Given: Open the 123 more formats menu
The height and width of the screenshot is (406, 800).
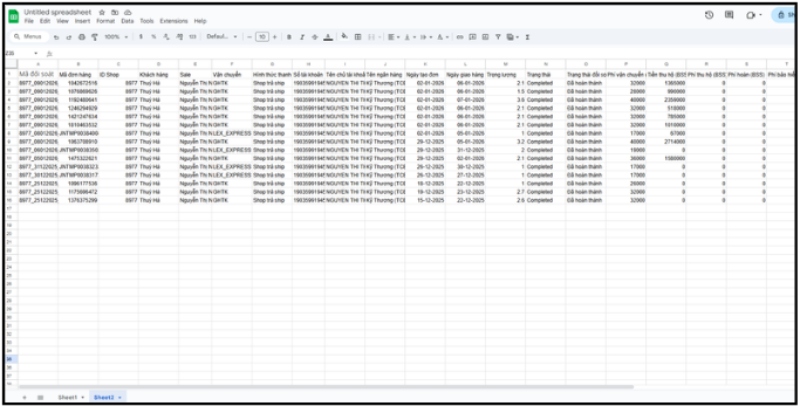Looking at the screenshot, I should pos(192,37).
